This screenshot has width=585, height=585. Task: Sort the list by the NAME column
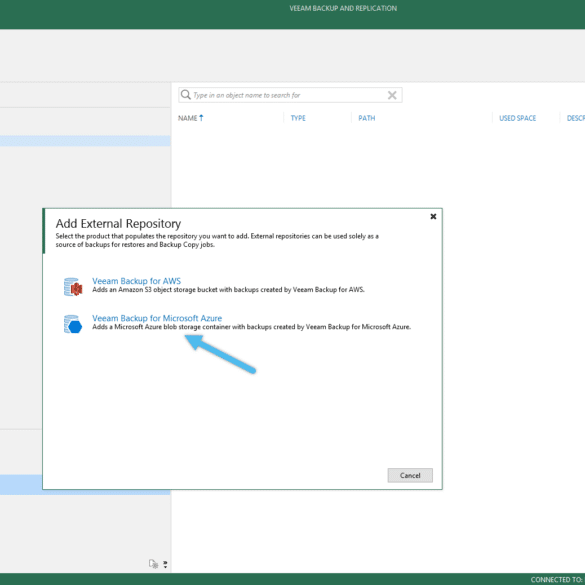pyautogui.click(x=187, y=118)
